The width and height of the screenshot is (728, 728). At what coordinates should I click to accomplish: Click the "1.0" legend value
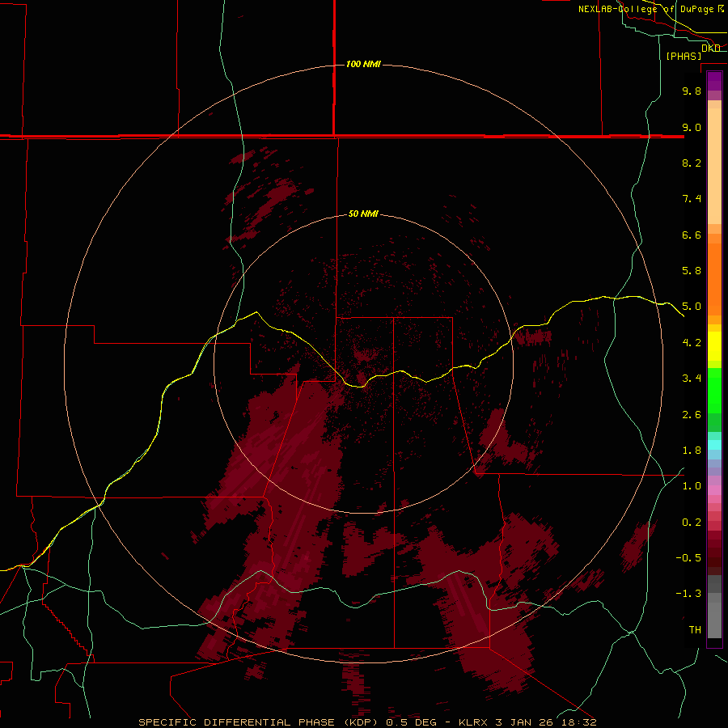(692, 486)
